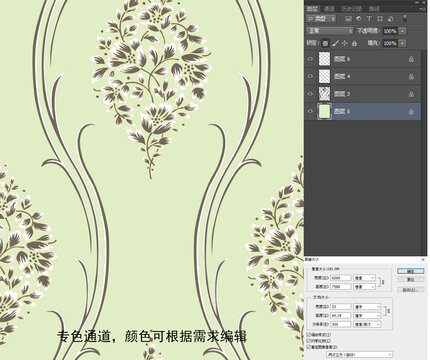Switch to the Paths tab
430x360 pixels.
374,9
